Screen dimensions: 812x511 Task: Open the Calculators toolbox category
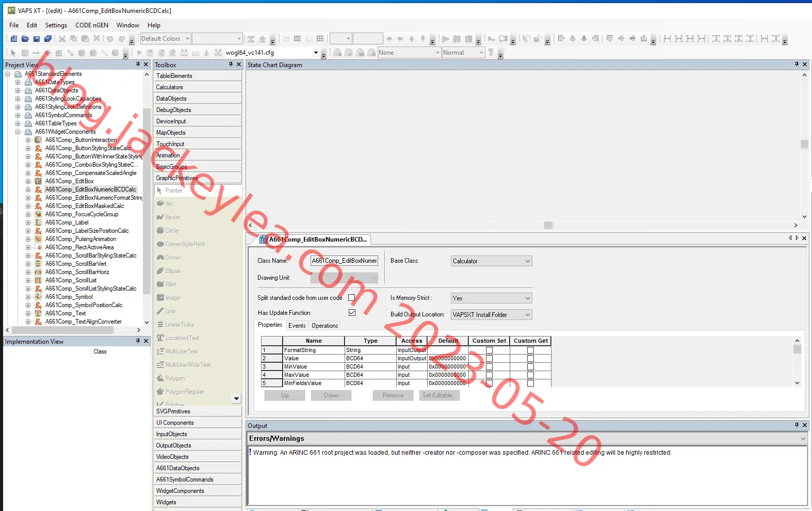pyautogui.click(x=198, y=87)
